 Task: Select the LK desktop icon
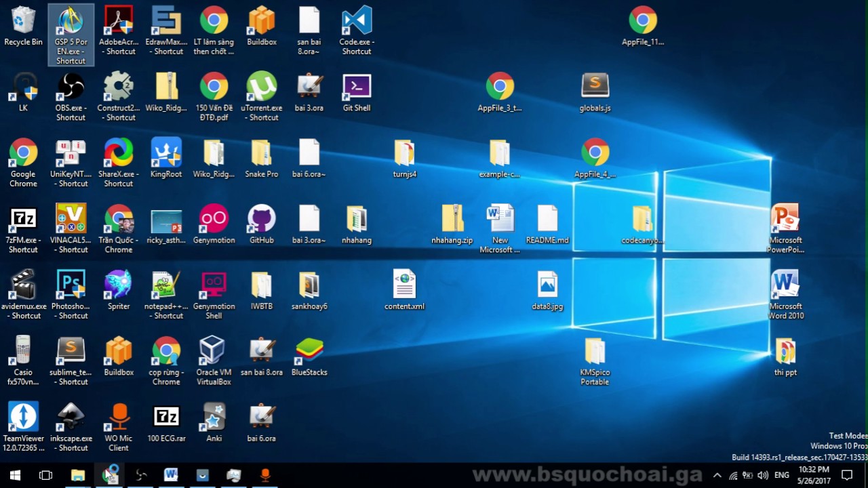tap(23, 92)
